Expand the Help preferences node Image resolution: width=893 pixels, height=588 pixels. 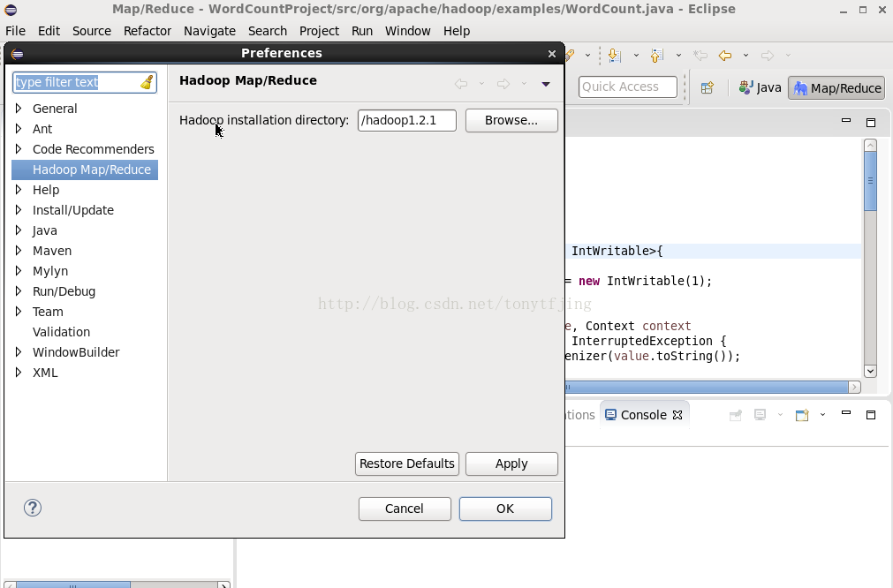pos(19,190)
